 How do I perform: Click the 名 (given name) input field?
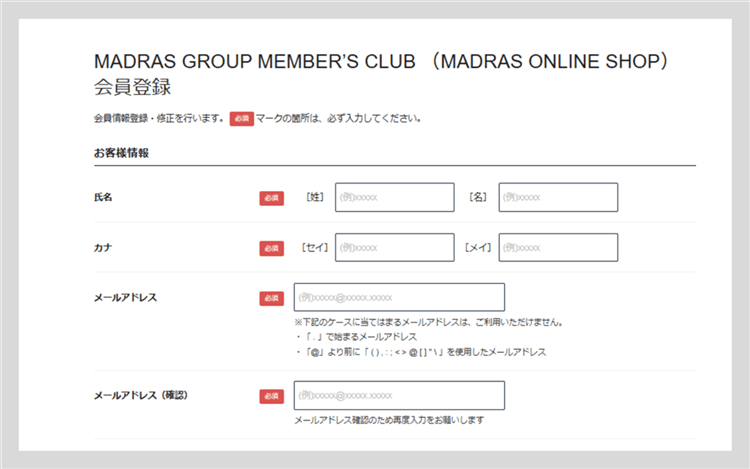[x=558, y=197]
